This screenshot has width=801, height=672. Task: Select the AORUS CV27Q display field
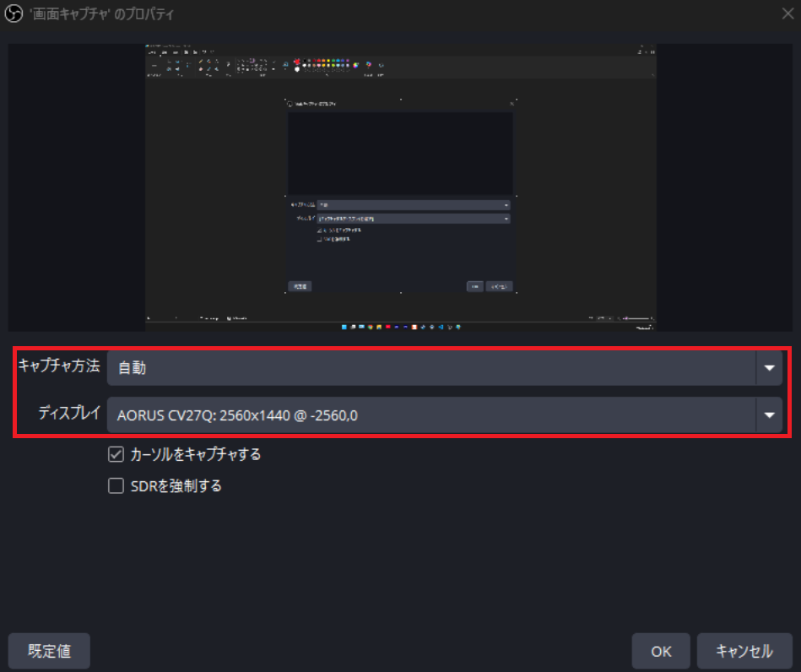coord(430,415)
